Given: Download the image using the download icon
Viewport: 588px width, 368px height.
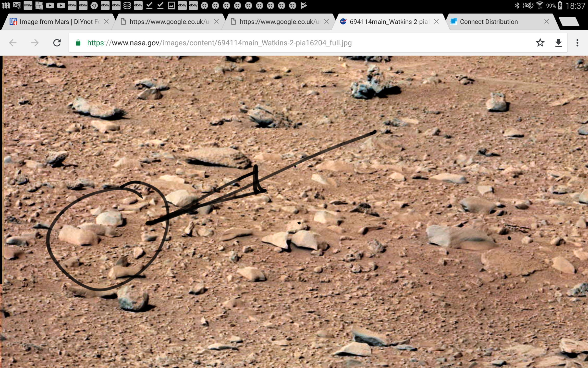Looking at the screenshot, I should click(x=558, y=43).
